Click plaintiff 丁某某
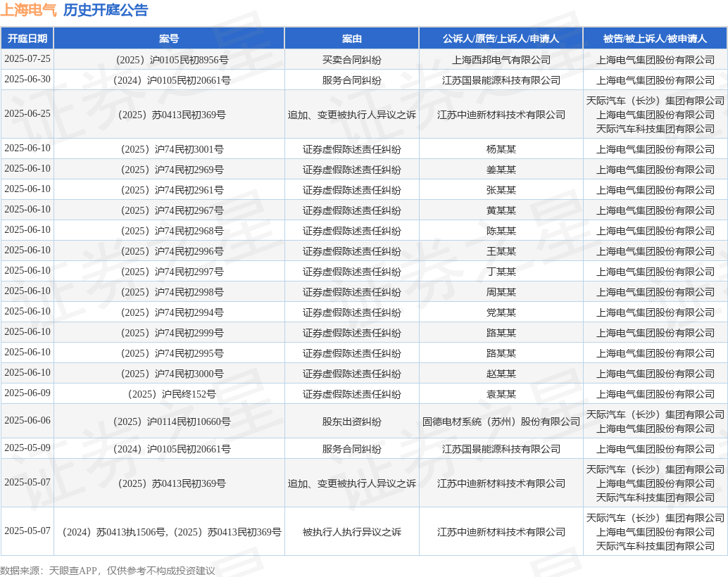The image size is (728, 577). (501, 272)
